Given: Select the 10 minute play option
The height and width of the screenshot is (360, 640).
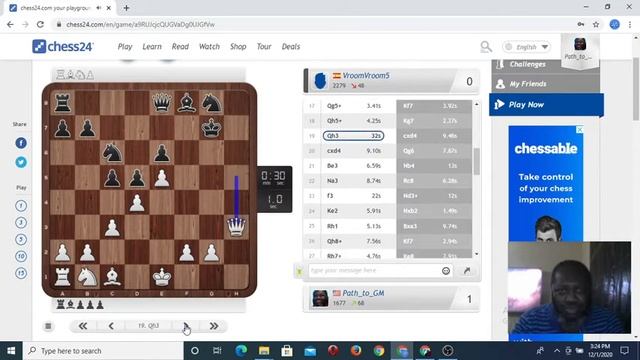Looking at the screenshot, I should coord(21,256).
